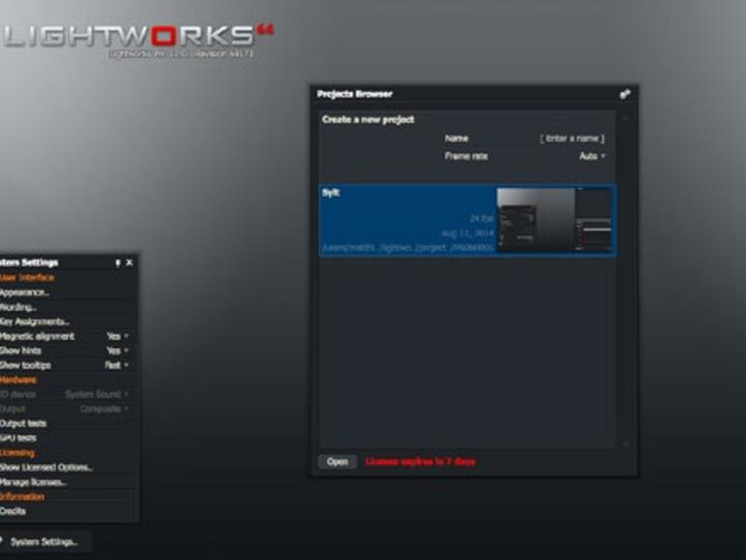Select the Sylt project row
This screenshot has width=746, height=560.
(468, 220)
